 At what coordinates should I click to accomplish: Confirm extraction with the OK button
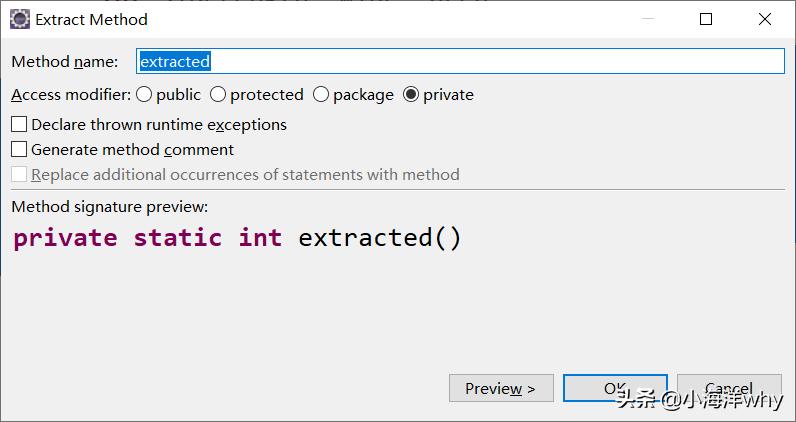[x=614, y=388]
